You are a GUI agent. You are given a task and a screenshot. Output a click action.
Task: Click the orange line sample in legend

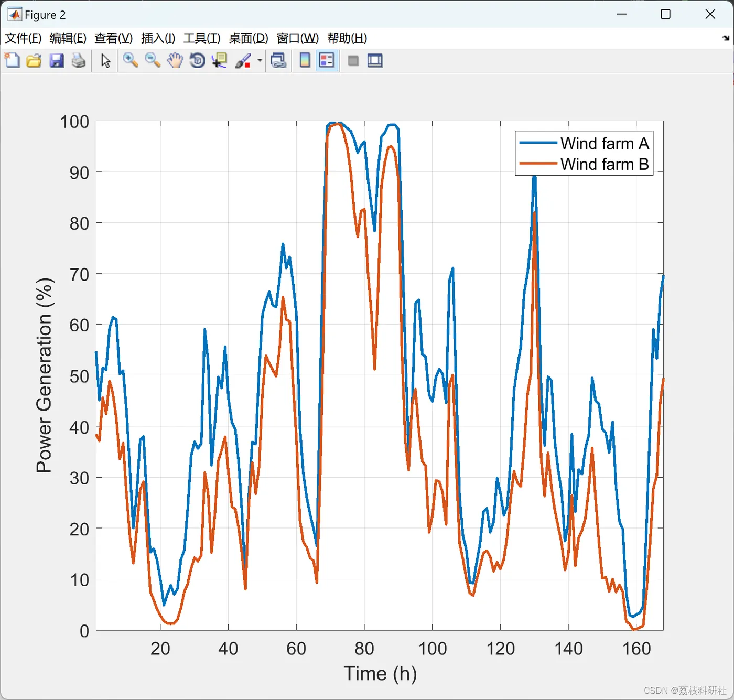tap(538, 164)
